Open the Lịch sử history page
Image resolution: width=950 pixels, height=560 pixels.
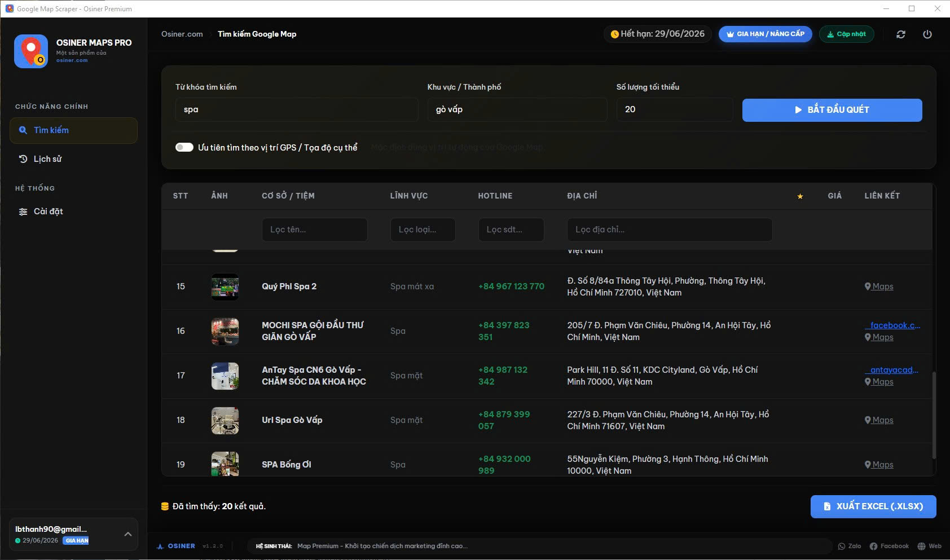[x=47, y=159]
